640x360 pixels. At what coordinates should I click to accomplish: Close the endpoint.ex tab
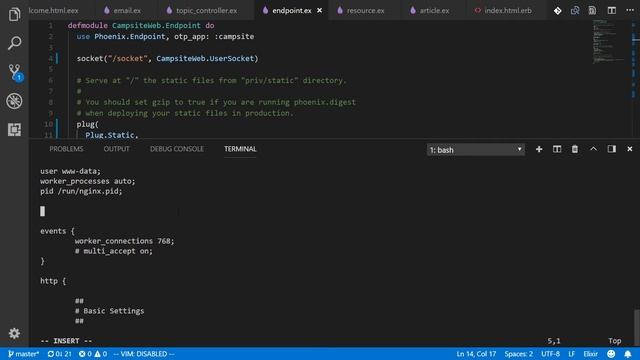(x=320, y=11)
